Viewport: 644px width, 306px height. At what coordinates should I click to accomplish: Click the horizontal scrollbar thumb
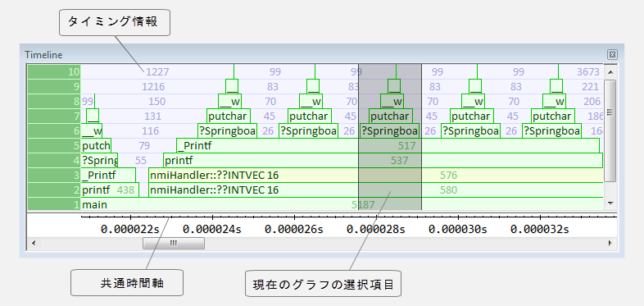(174, 243)
